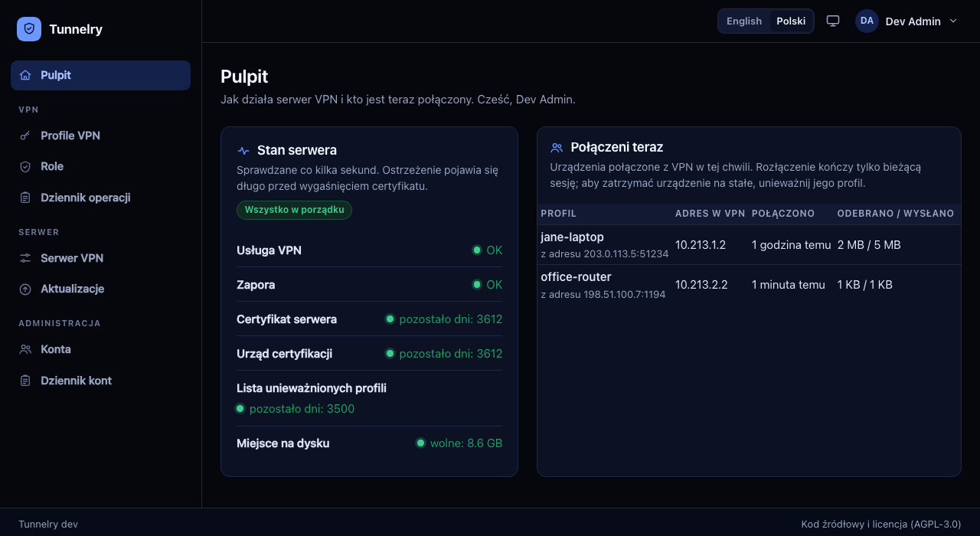
Task: Open the Role section
Action: [x=100, y=166]
